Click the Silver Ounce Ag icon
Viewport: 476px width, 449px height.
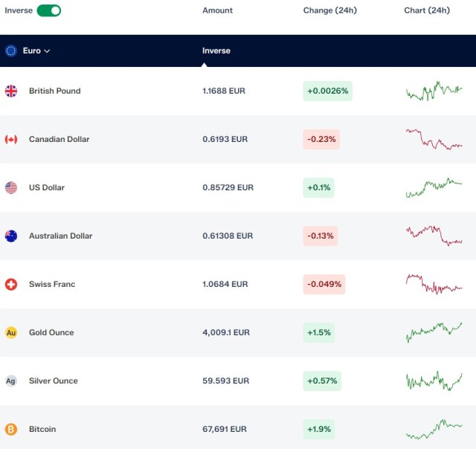tap(11, 381)
